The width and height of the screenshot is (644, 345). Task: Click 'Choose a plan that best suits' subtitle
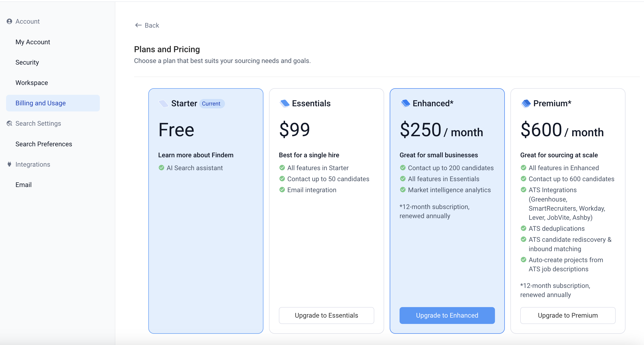(222, 61)
